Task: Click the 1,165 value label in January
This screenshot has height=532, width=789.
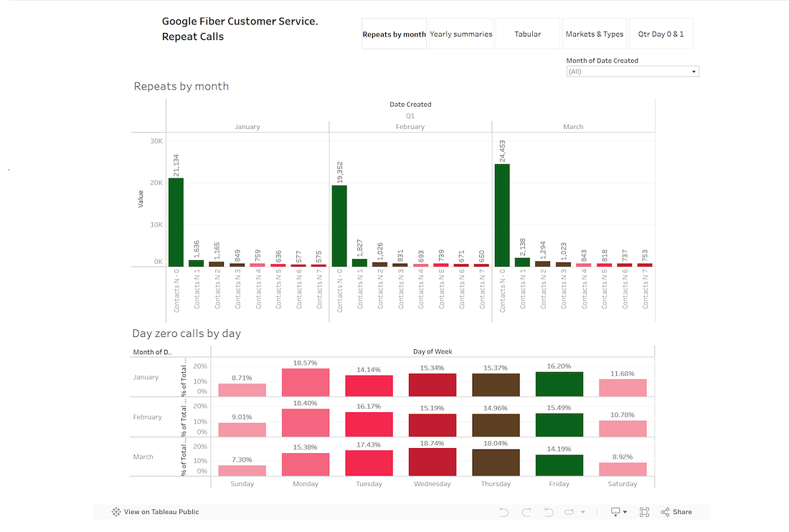Action: pos(217,251)
